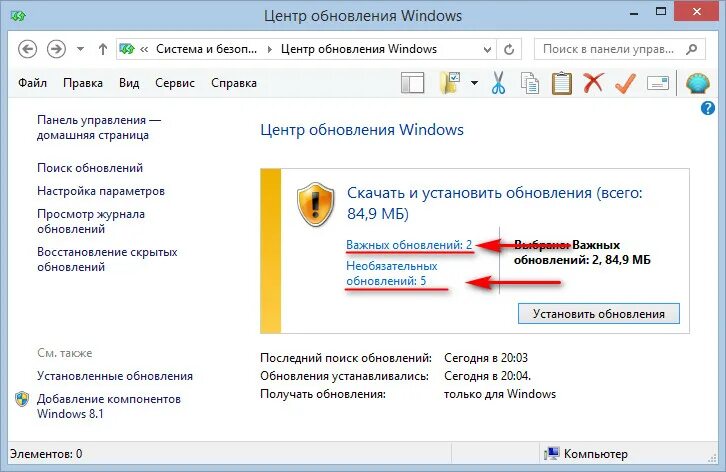Open Важных обновлений: 2 link
This screenshot has height=472, width=726.
[x=409, y=245]
